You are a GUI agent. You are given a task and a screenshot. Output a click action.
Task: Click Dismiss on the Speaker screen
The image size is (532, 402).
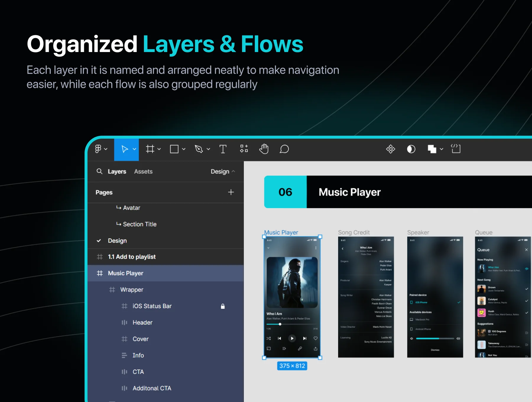(435, 350)
